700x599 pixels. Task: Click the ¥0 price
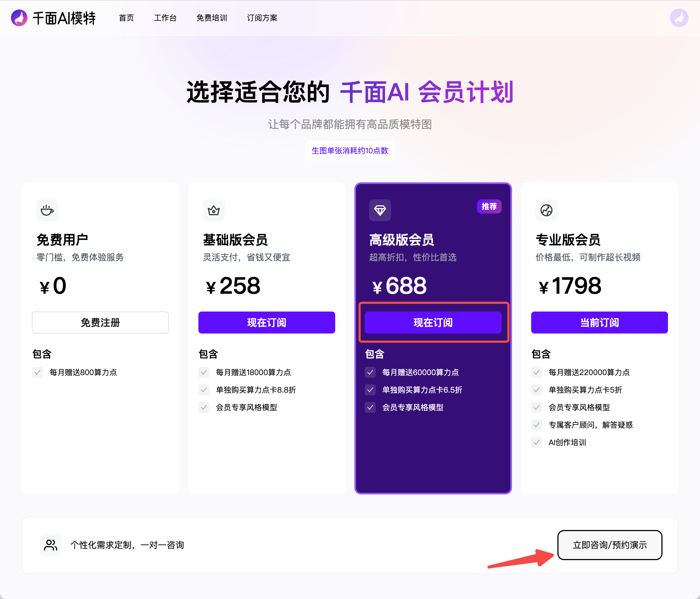click(53, 286)
